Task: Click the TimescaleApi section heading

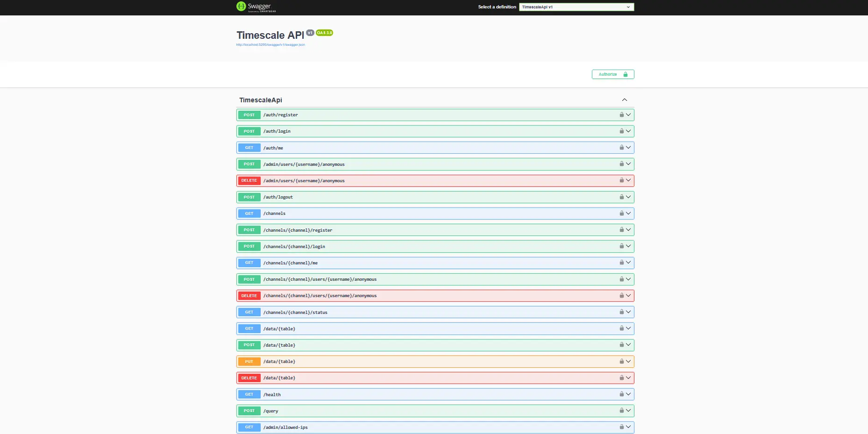Action: [x=261, y=100]
